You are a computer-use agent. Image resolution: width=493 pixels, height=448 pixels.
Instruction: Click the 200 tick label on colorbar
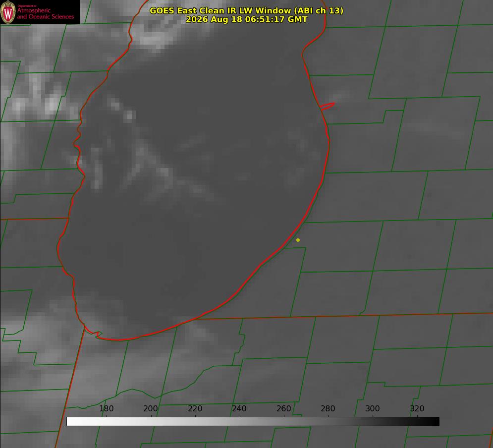151,408
